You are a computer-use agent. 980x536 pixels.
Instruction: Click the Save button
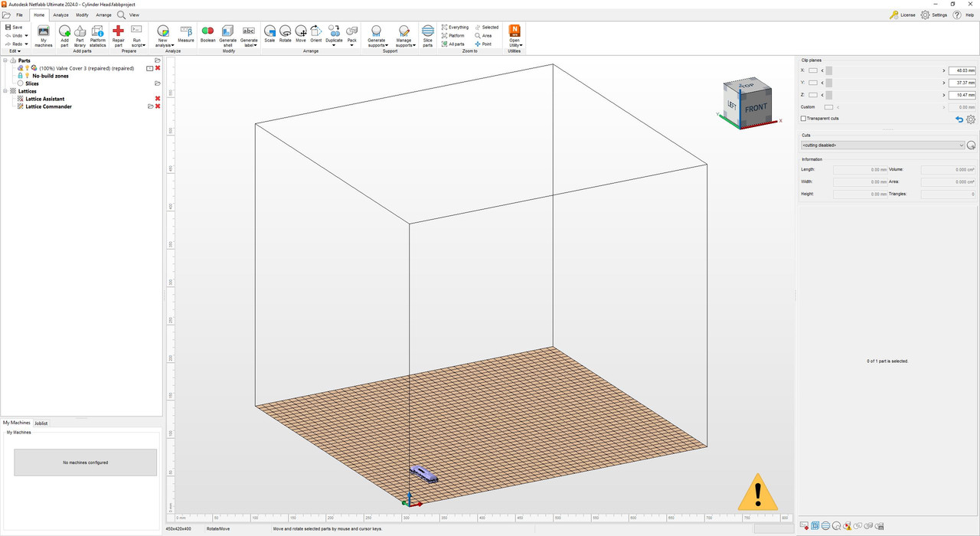point(14,27)
